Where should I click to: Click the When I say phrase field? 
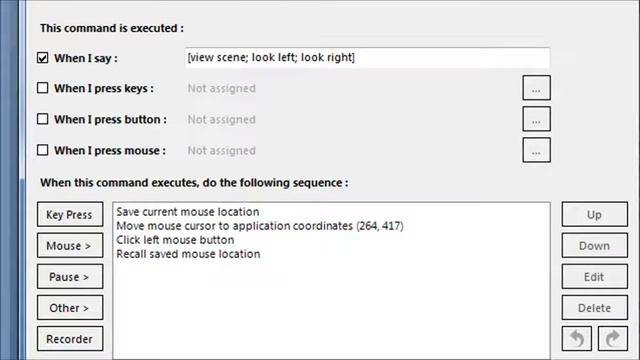pos(367,58)
